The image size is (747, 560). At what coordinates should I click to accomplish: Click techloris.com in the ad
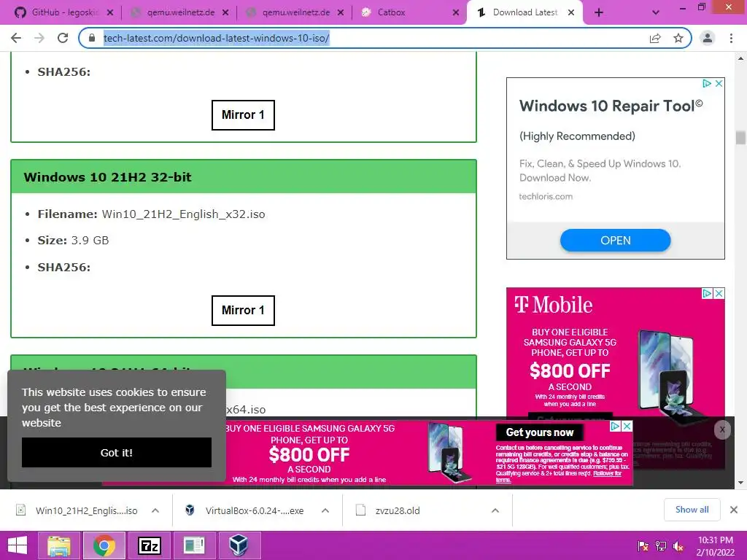click(x=546, y=196)
